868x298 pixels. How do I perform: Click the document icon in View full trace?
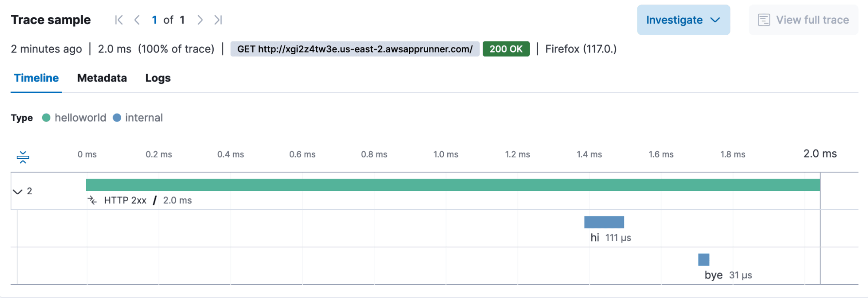point(763,20)
